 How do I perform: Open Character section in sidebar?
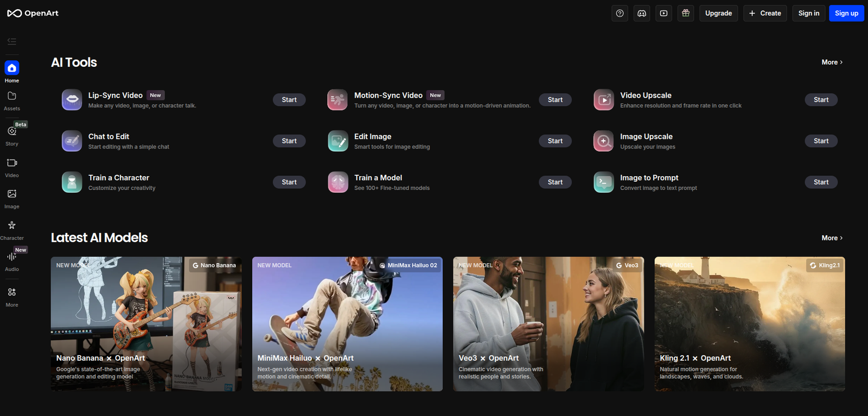click(12, 229)
